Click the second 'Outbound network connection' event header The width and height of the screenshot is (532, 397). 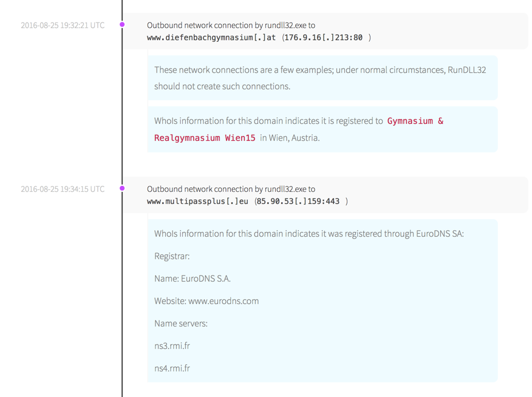[231, 189]
